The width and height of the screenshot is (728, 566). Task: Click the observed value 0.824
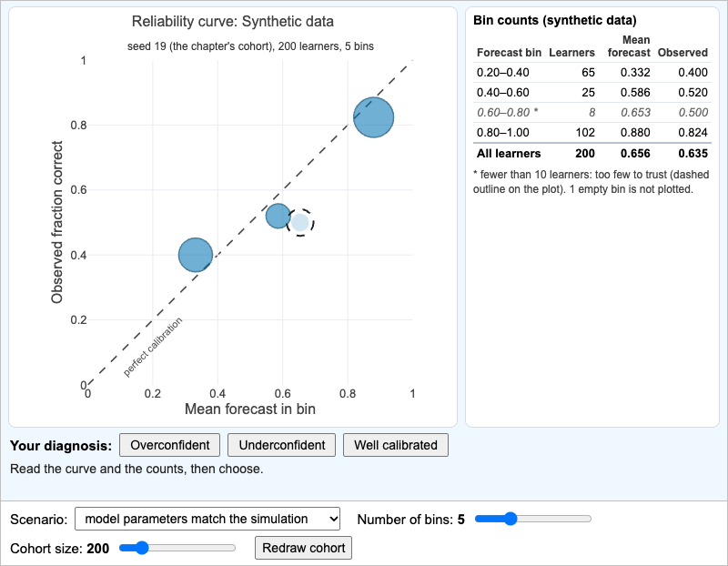coord(693,132)
